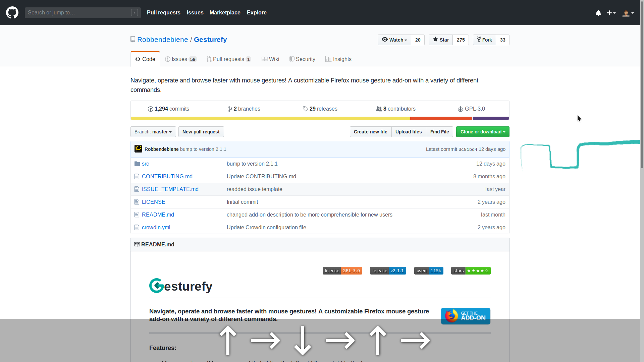Switch to the Issues tab
The height and width of the screenshot is (362, 644).
tap(181, 59)
